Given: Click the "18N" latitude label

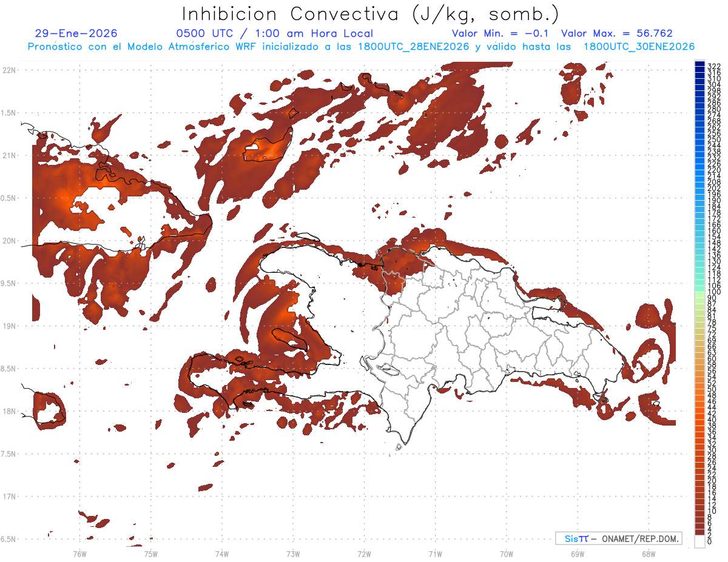Looking at the screenshot, I should pyautogui.click(x=8, y=411).
